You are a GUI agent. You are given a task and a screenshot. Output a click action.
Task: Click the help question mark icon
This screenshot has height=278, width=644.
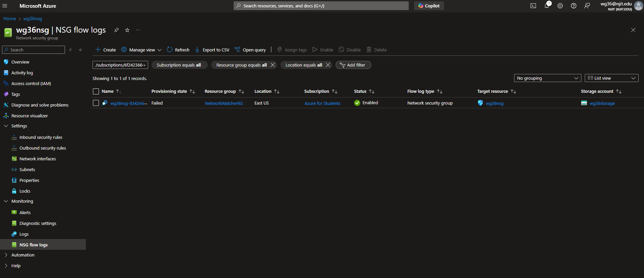574,6
